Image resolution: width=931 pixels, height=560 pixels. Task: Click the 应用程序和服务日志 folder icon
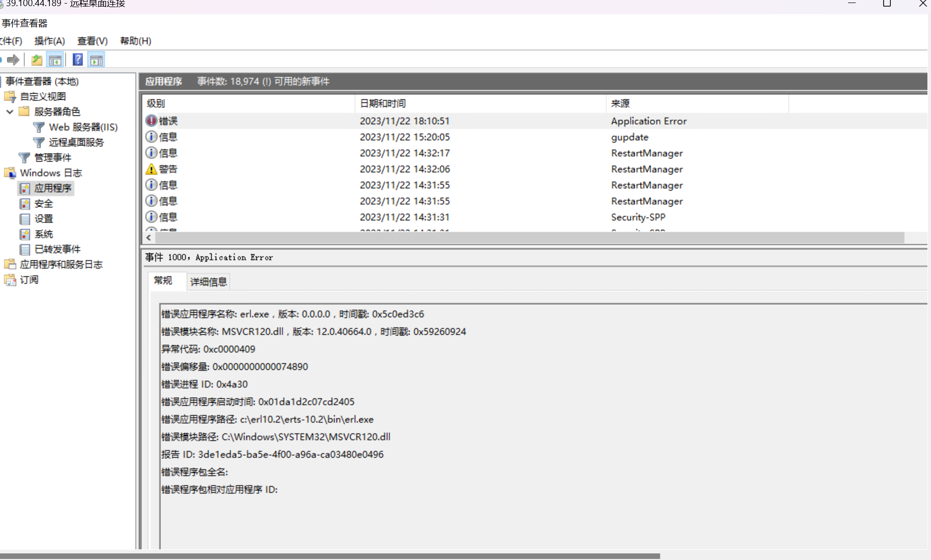coord(10,264)
